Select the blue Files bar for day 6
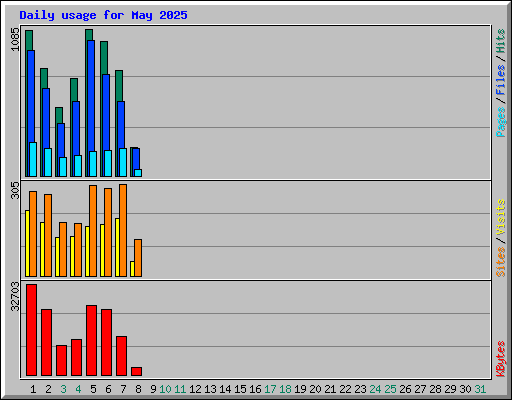512x400 pixels. pyautogui.click(x=106, y=125)
